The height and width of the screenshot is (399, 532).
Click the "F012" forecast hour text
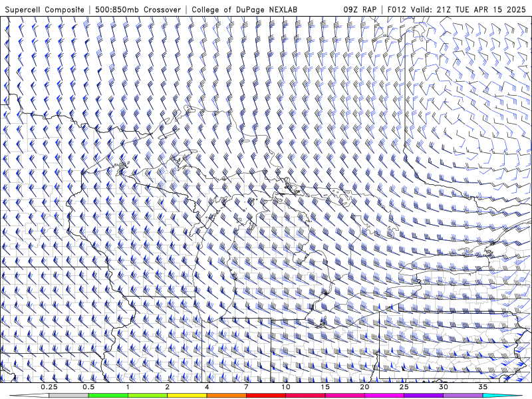pyautogui.click(x=396, y=10)
